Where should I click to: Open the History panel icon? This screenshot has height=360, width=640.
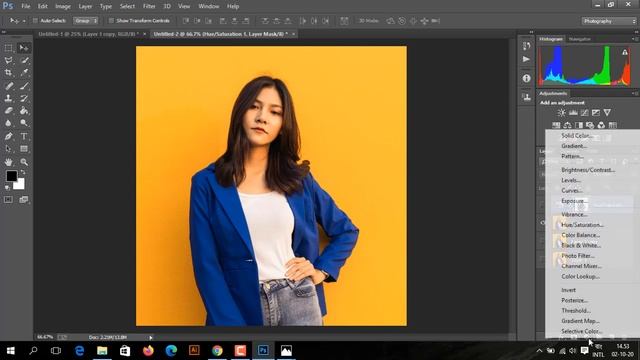coord(527,46)
